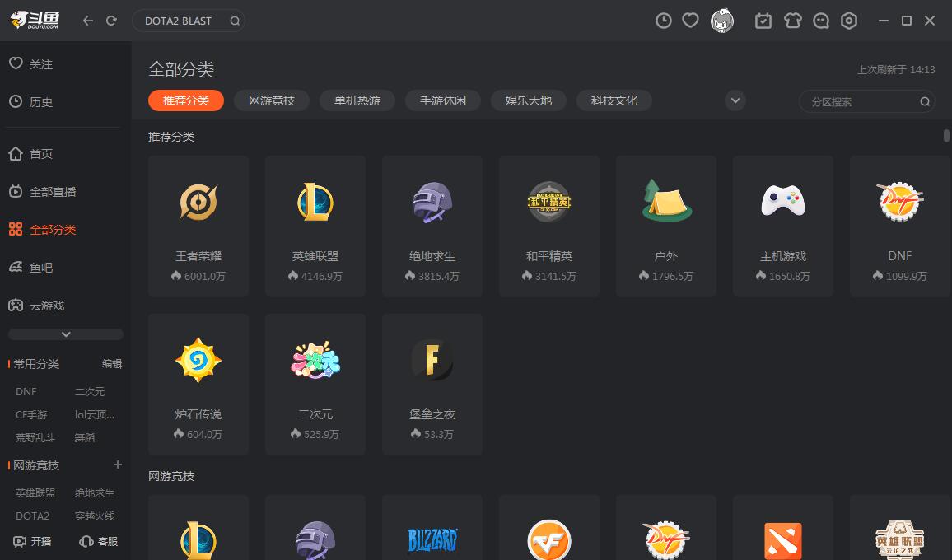Open the history clock icon in title bar

(663, 21)
